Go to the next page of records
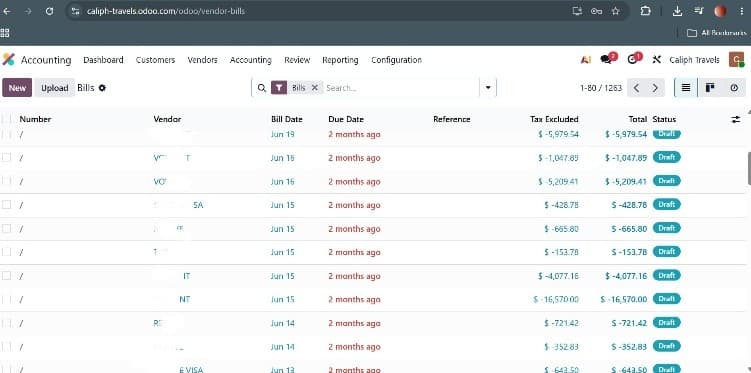 655,88
